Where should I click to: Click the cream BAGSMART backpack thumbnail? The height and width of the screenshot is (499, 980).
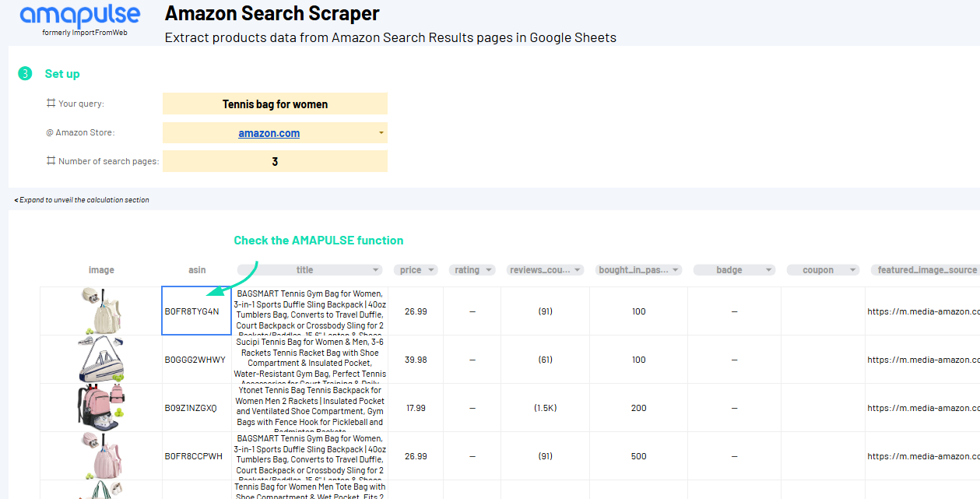pyautogui.click(x=100, y=311)
